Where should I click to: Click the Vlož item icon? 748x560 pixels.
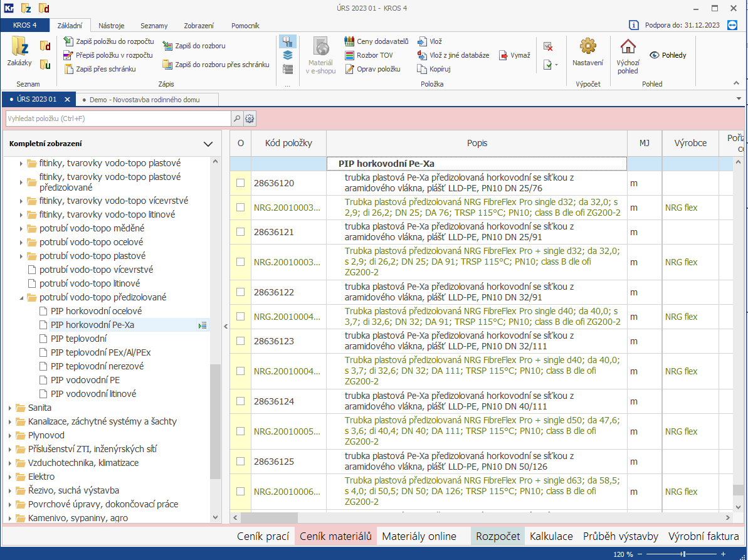pos(422,41)
